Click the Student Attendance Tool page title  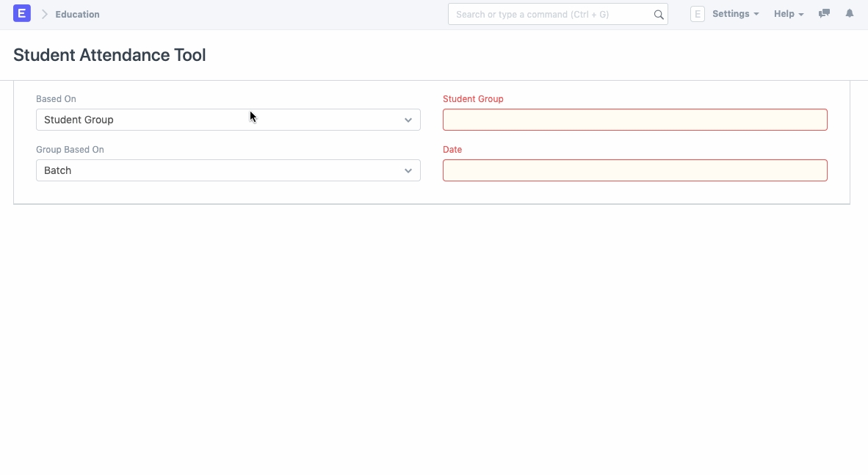pos(109,55)
